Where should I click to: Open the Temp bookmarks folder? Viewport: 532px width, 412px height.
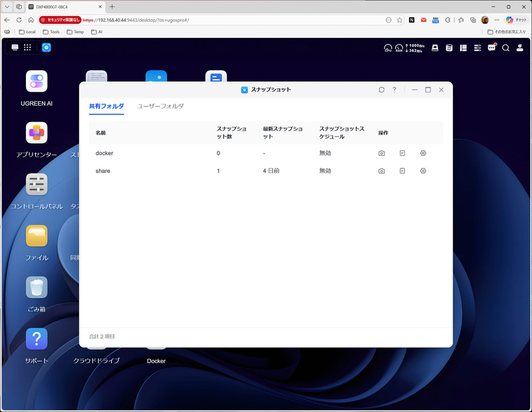tap(75, 32)
